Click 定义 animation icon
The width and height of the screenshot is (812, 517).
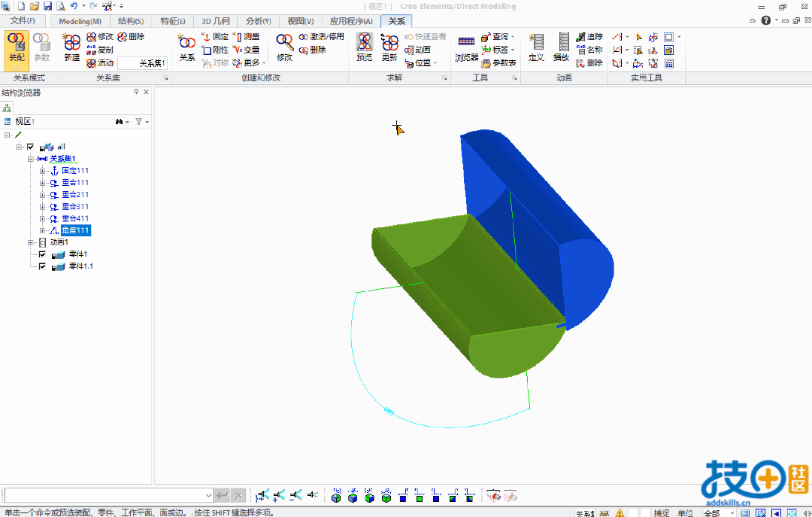tap(537, 47)
